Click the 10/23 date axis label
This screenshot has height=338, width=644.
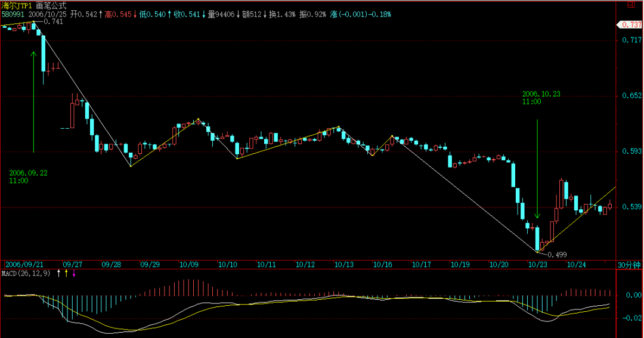[538, 265]
